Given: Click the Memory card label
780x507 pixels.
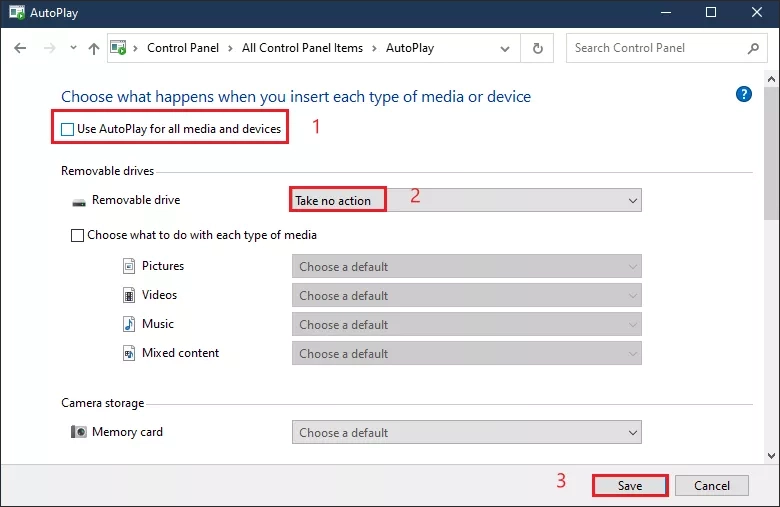Looking at the screenshot, I should [127, 432].
